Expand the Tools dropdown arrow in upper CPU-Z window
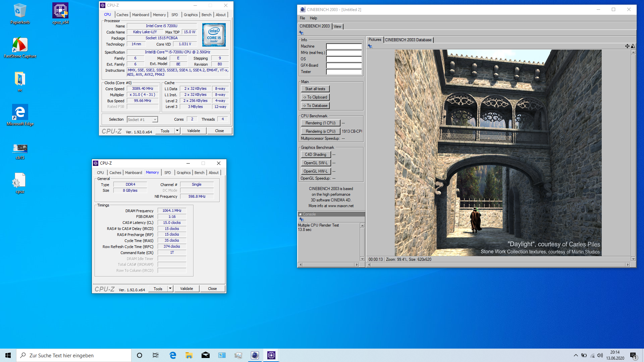The height and width of the screenshot is (362, 644). (x=177, y=131)
